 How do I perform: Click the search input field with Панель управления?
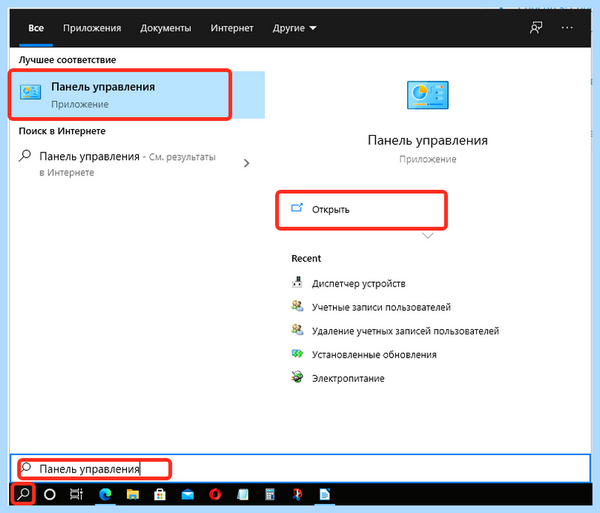[300, 469]
